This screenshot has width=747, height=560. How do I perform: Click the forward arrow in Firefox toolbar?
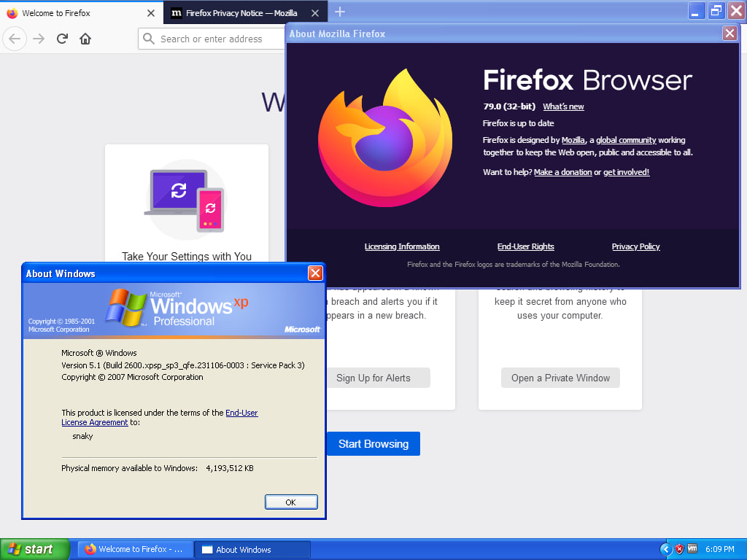point(39,39)
